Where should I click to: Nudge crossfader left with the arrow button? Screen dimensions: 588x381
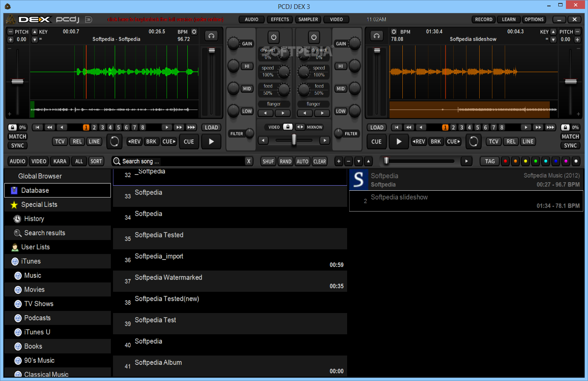tap(263, 140)
